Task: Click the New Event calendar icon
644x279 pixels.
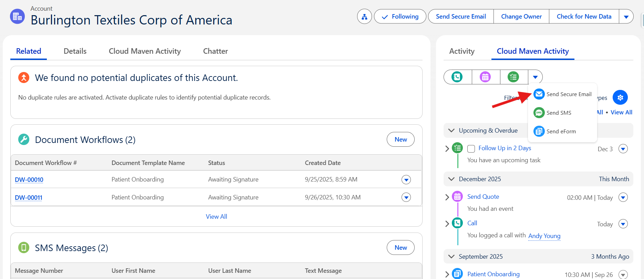Action: point(485,77)
